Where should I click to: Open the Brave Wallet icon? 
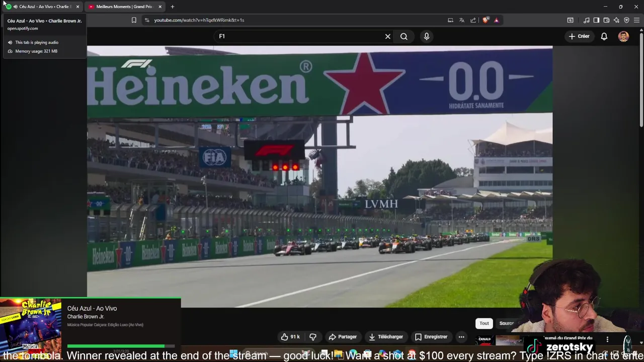tap(606, 20)
